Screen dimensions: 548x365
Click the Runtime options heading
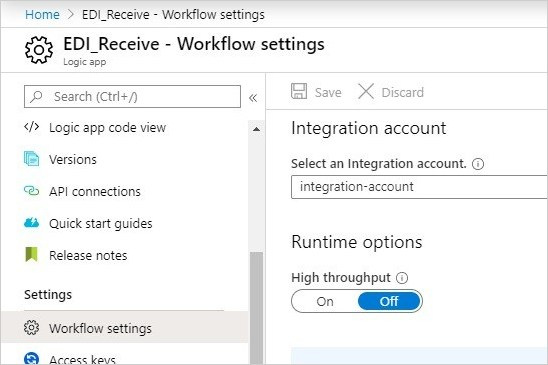(x=357, y=242)
